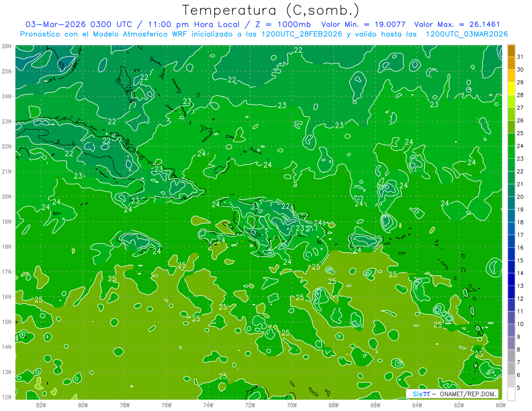This screenshot has width=532, height=411.
Task: Click the color scale label '21'
Action: coord(520,184)
